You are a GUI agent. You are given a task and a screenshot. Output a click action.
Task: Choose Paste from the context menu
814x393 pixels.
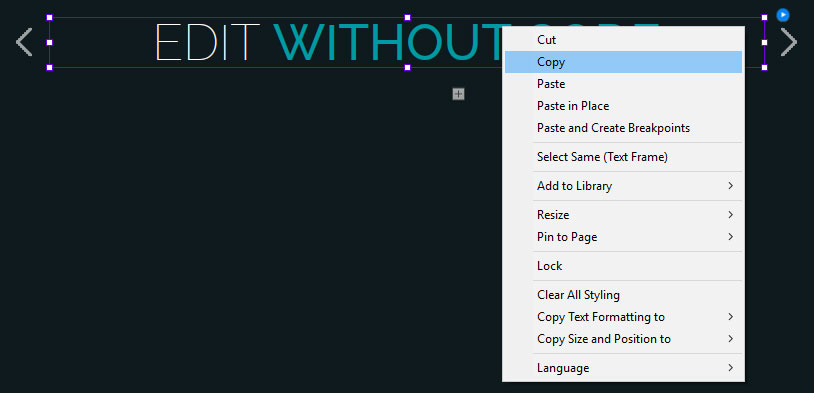[623, 84]
